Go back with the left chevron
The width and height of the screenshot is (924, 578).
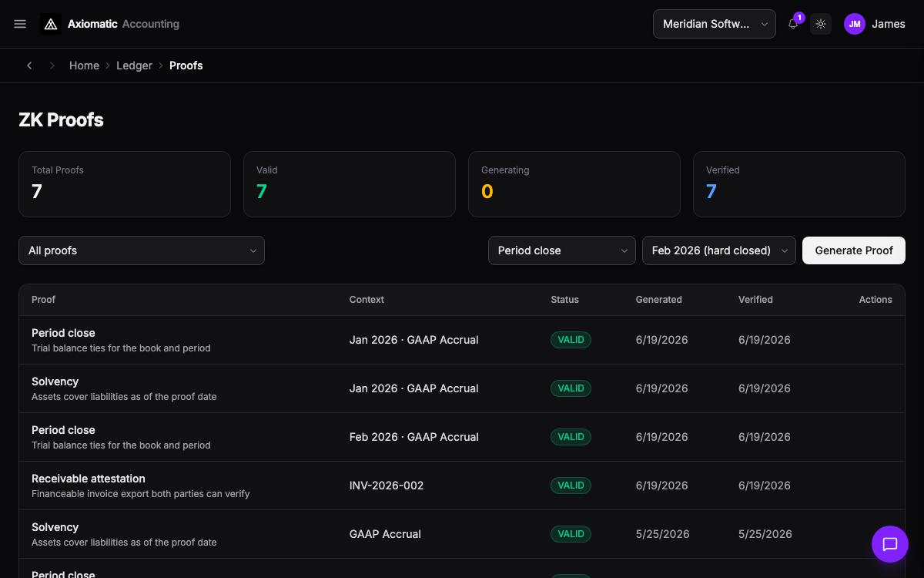29,66
